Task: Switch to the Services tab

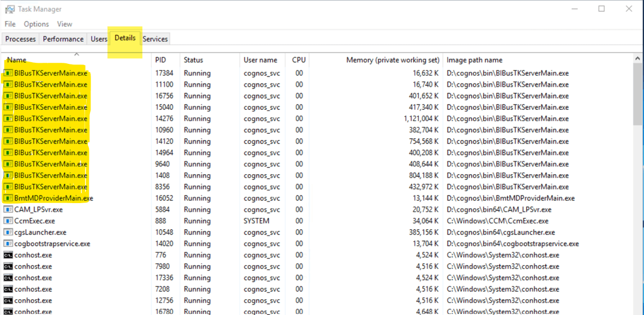Action: click(x=155, y=39)
